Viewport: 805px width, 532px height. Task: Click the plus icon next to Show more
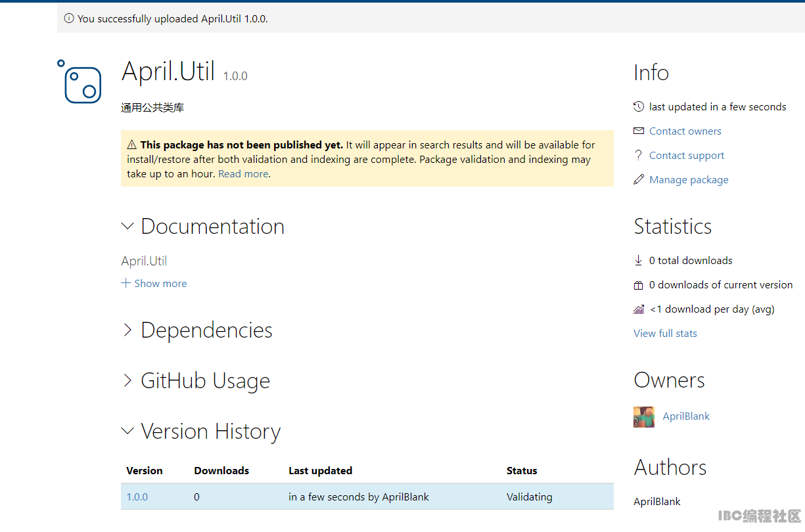coord(126,283)
